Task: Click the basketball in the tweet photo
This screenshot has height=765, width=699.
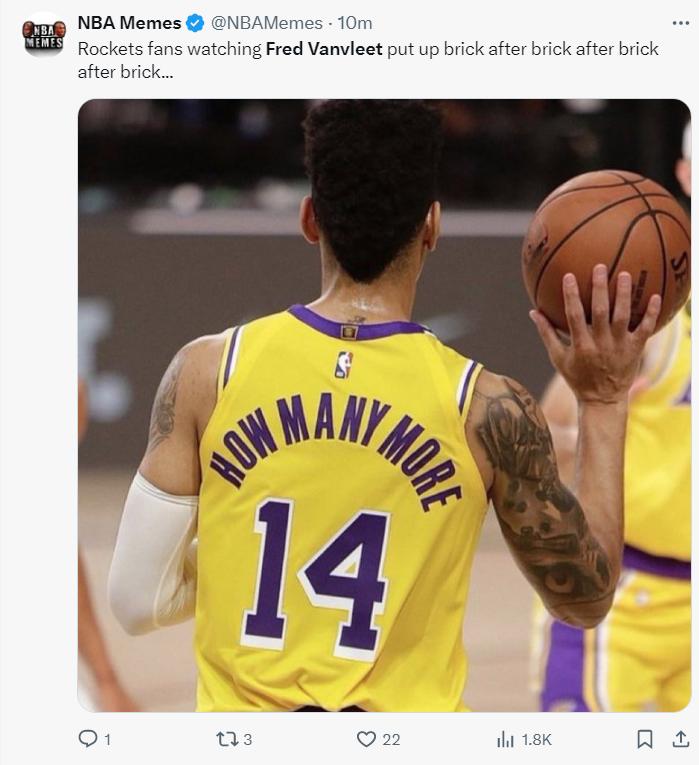Action: (606, 251)
